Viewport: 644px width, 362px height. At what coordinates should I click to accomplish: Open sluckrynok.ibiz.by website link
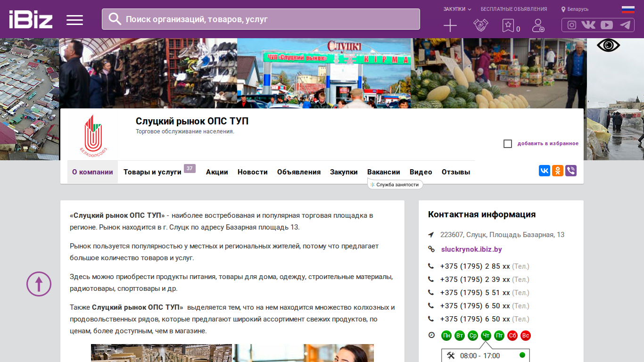pyautogui.click(x=471, y=249)
